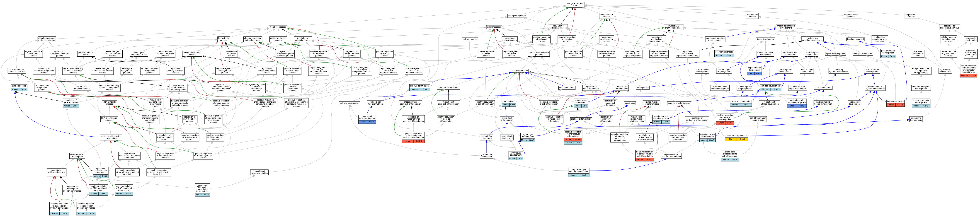
Task: Click the heart development node
Action: (x=823, y=88)
